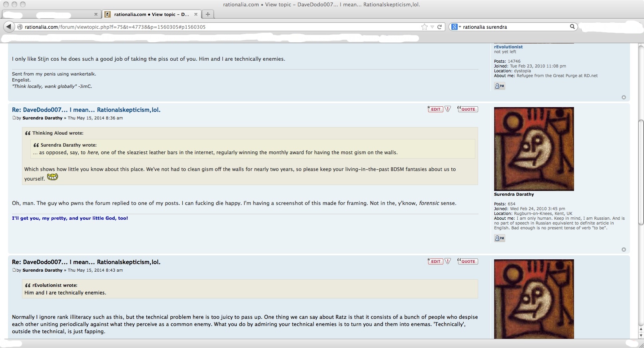Edit the 8:43 am post
The width and height of the screenshot is (644, 348).
tap(435, 261)
